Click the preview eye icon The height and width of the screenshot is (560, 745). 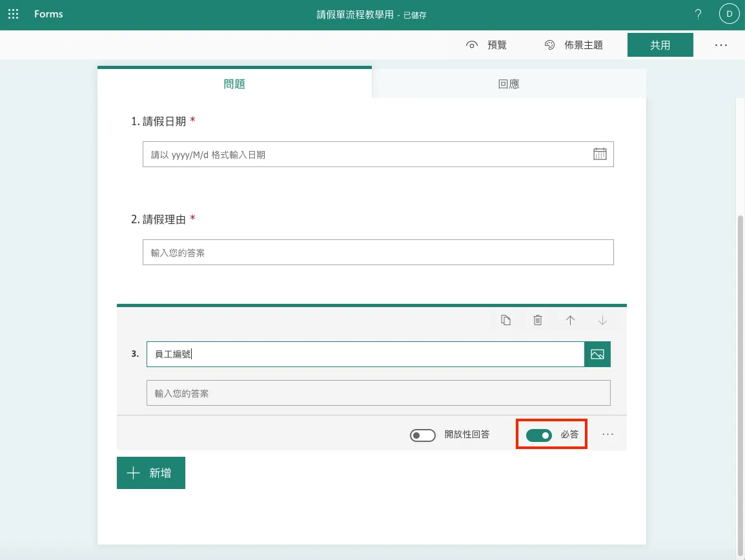coord(471,45)
